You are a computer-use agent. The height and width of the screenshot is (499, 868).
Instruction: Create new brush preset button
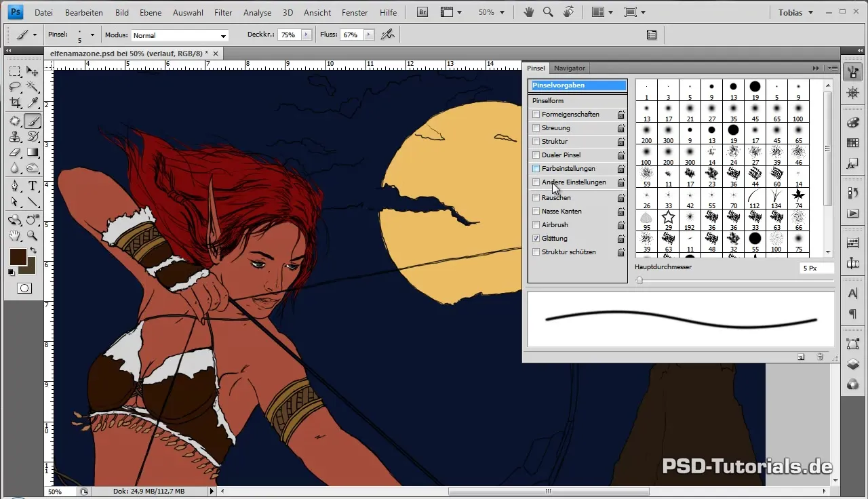click(801, 357)
